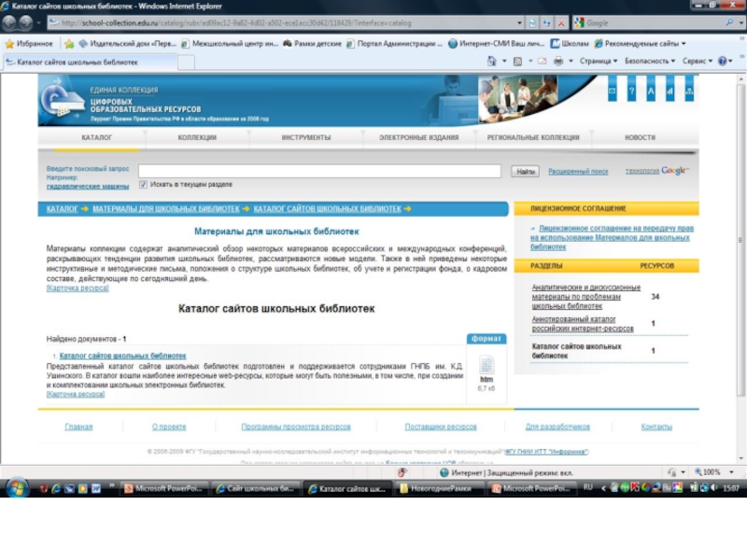Viewport: 747px width, 560px height.
Task: Click the footer link 'О проекте'
Action: click(169, 427)
